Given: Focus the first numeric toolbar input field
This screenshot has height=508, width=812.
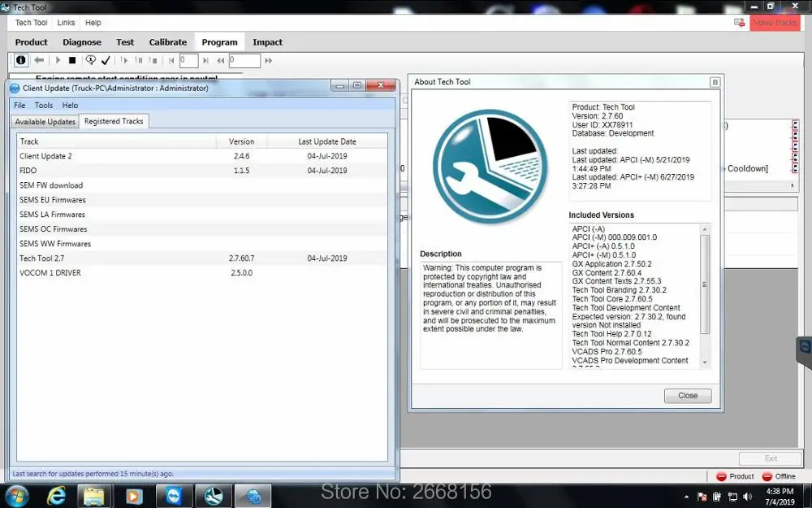Looking at the screenshot, I should click(x=188, y=61).
